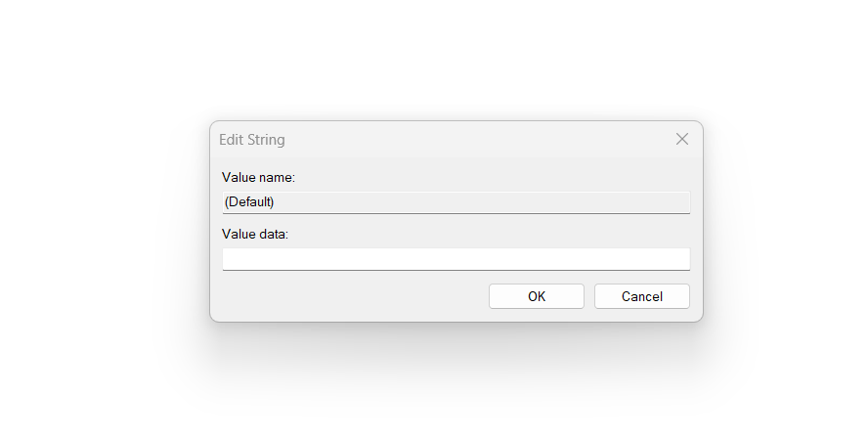
Task: Focus the Value data text box
Action: (456, 259)
